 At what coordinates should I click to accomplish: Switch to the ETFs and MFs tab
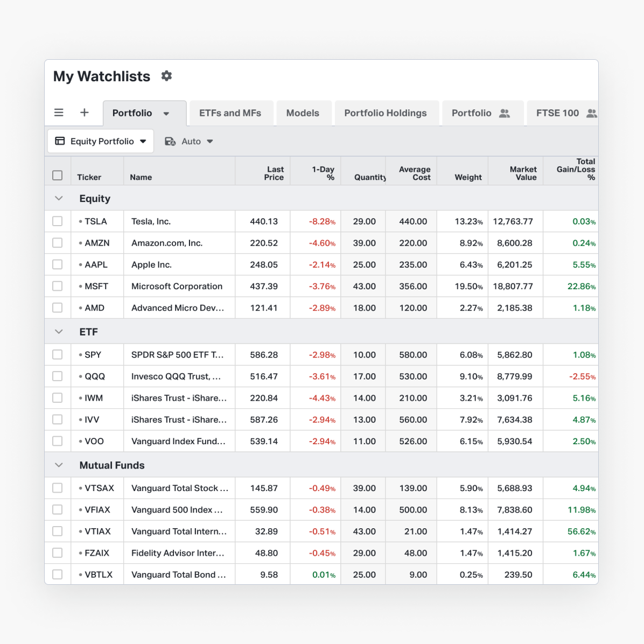[x=230, y=113]
